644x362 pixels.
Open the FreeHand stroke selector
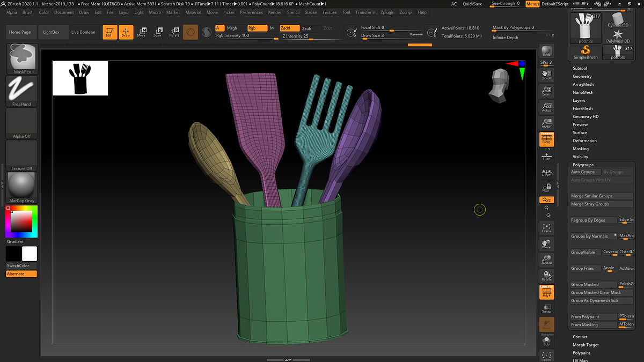[x=22, y=91]
